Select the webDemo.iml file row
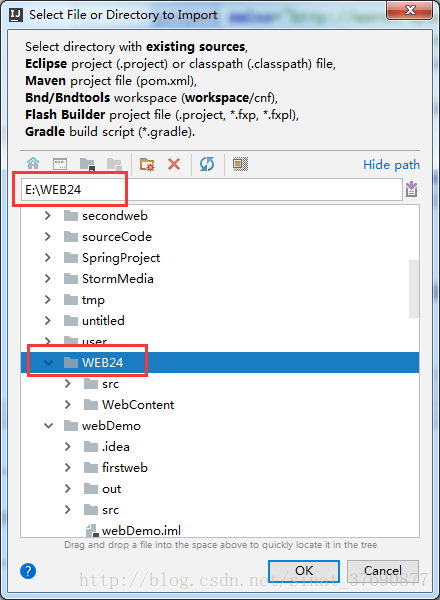 click(x=220, y=530)
